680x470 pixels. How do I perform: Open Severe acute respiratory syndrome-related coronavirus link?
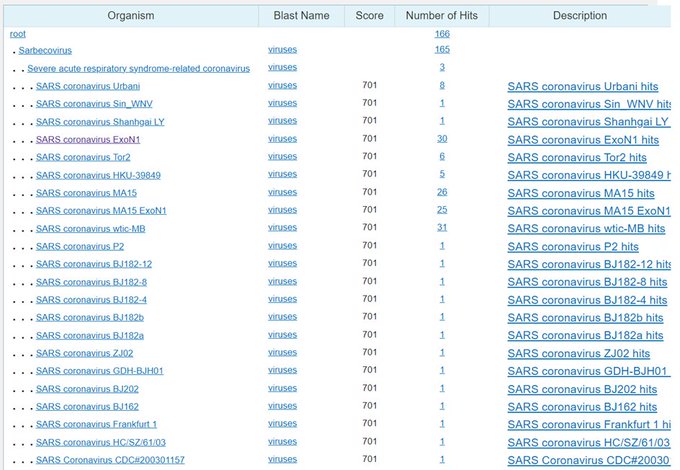coord(138,68)
